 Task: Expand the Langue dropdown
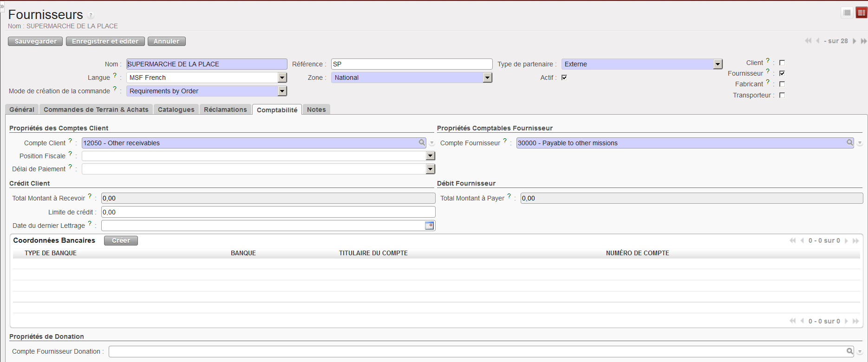pos(282,78)
